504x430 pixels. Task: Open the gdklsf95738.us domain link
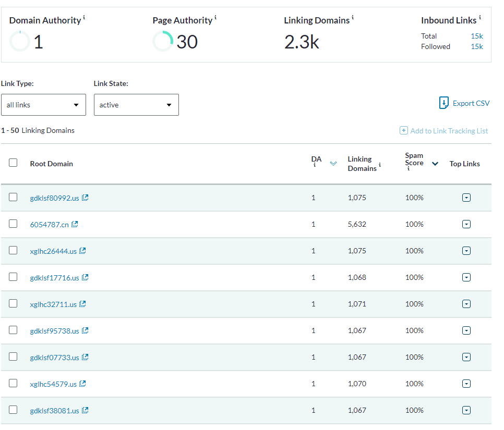54,331
